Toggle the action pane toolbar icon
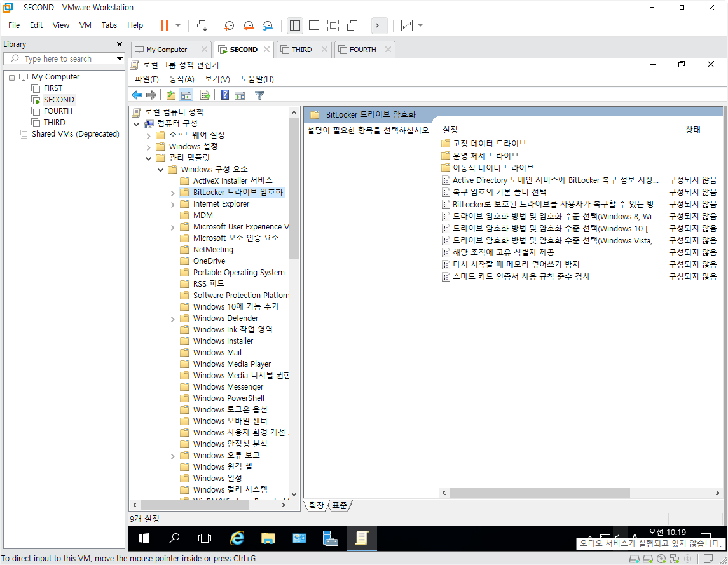Image resolution: width=728 pixels, height=565 pixels. pos(240,95)
